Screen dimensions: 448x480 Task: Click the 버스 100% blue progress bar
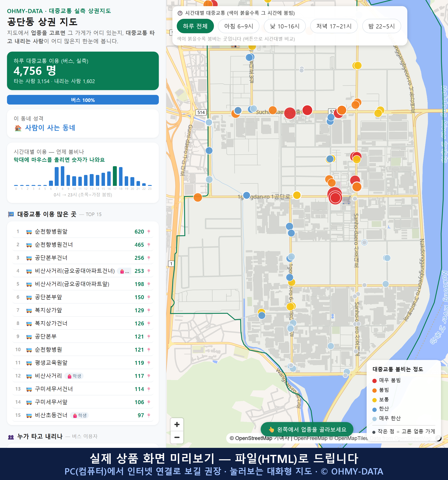83,100
